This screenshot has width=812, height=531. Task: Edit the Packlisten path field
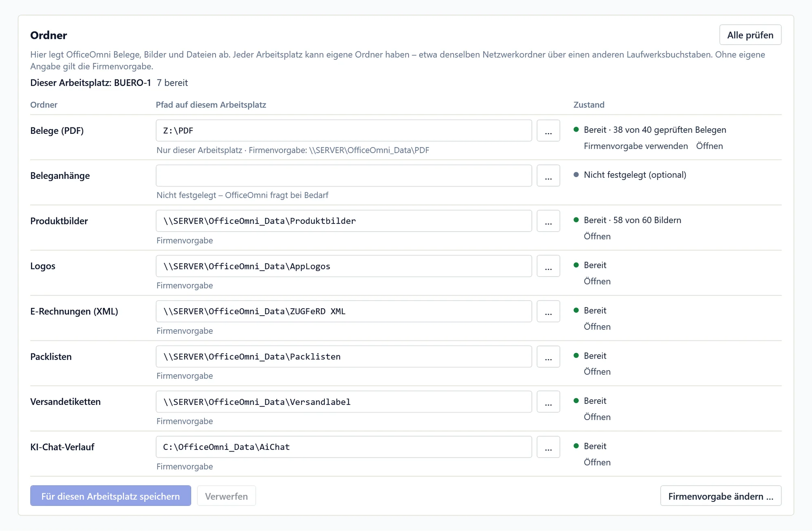[x=343, y=357]
